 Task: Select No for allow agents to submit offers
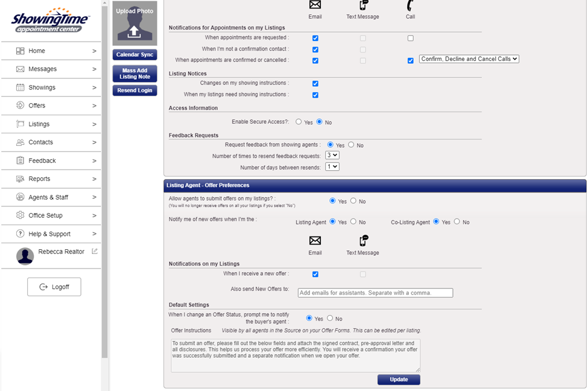353,201
